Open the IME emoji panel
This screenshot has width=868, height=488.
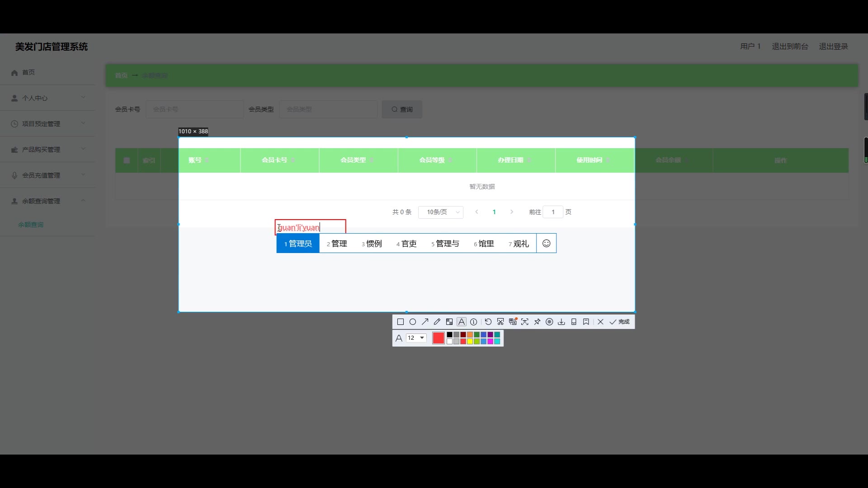point(546,244)
